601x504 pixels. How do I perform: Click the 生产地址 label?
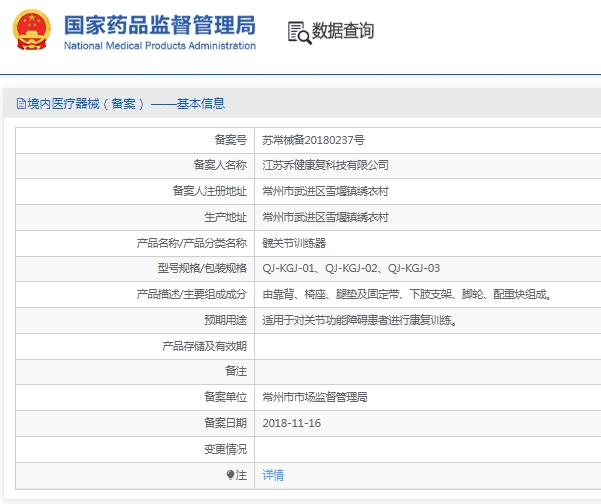point(225,217)
